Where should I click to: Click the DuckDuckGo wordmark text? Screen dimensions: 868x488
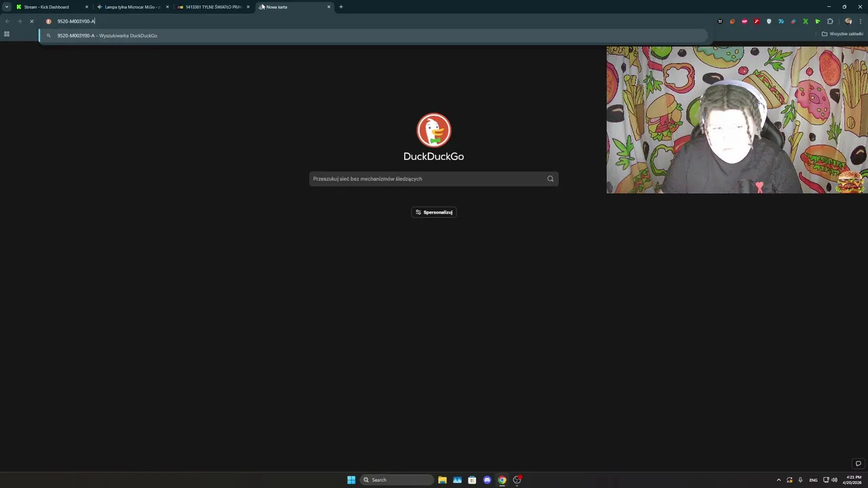434,157
